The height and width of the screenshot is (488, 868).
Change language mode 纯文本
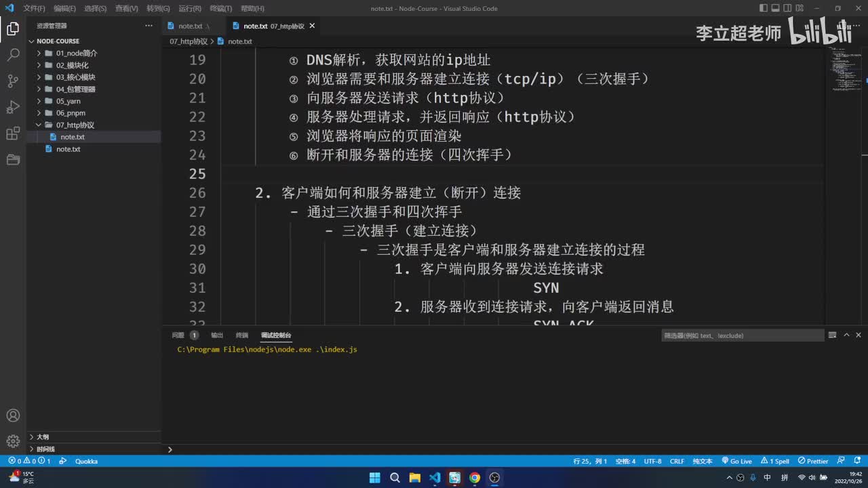click(x=703, y=461)
